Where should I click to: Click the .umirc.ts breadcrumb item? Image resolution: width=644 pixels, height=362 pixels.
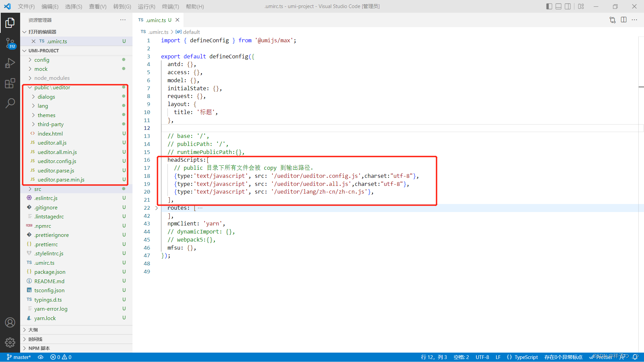pos(155,32)
